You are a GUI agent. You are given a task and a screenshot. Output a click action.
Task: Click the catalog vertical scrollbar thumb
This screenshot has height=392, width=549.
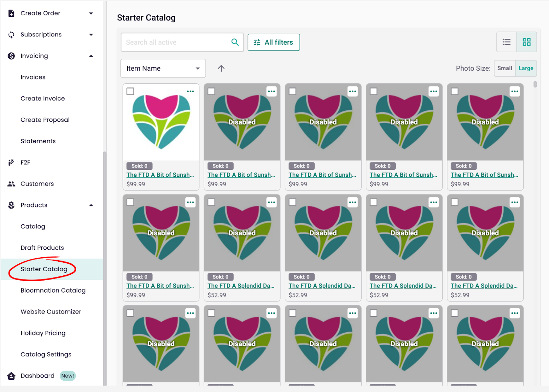535,84
